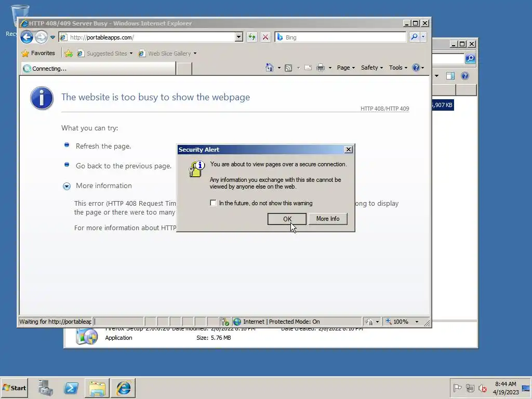The width and height of the screenshot is (532, 399).
Task: Expand the Home button dropdown arrow
Action: tap(279, 68)
